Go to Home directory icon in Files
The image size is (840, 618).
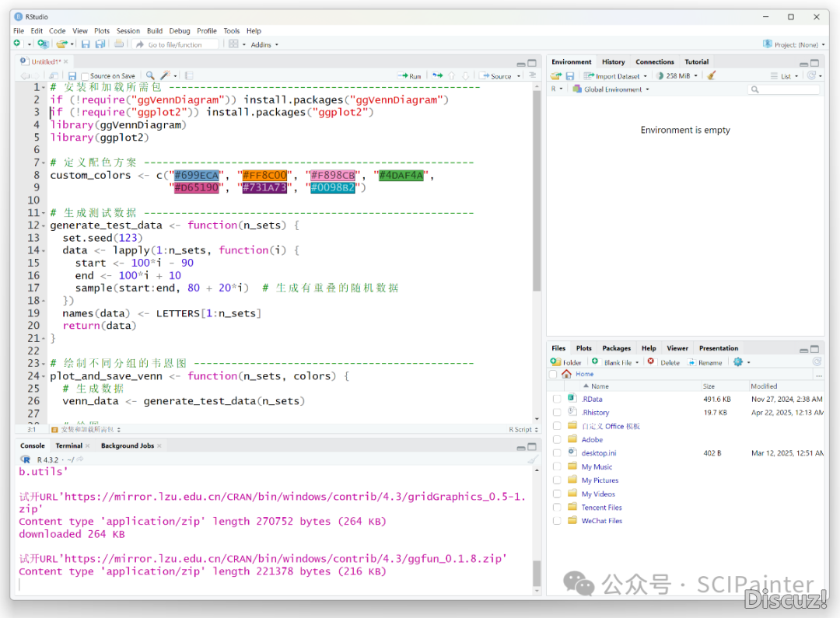click(566, 374)
